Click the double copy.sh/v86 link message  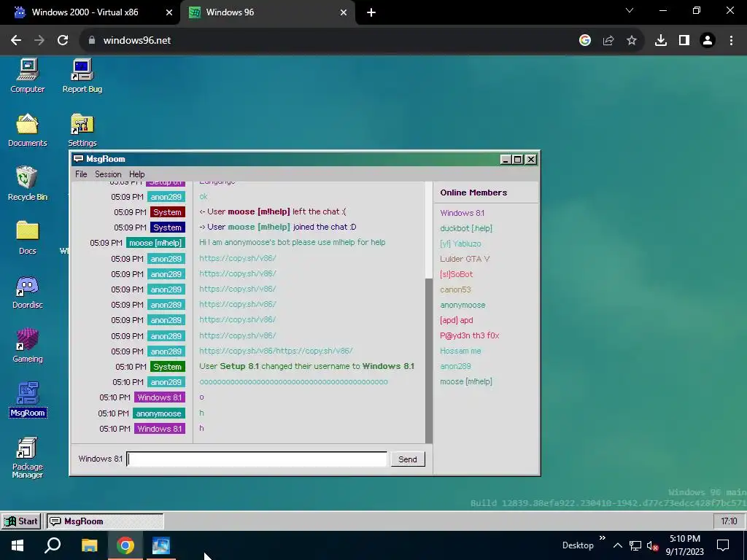(276, 351)
